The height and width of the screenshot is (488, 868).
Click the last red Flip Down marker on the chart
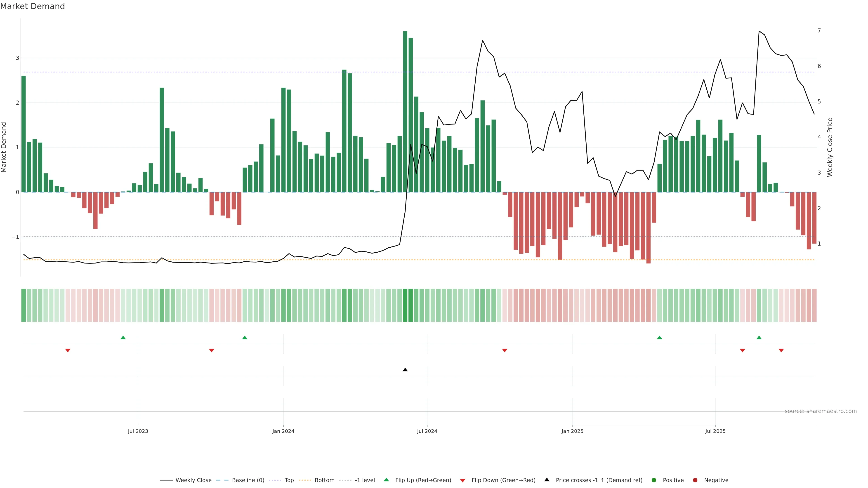pos(781,351)
